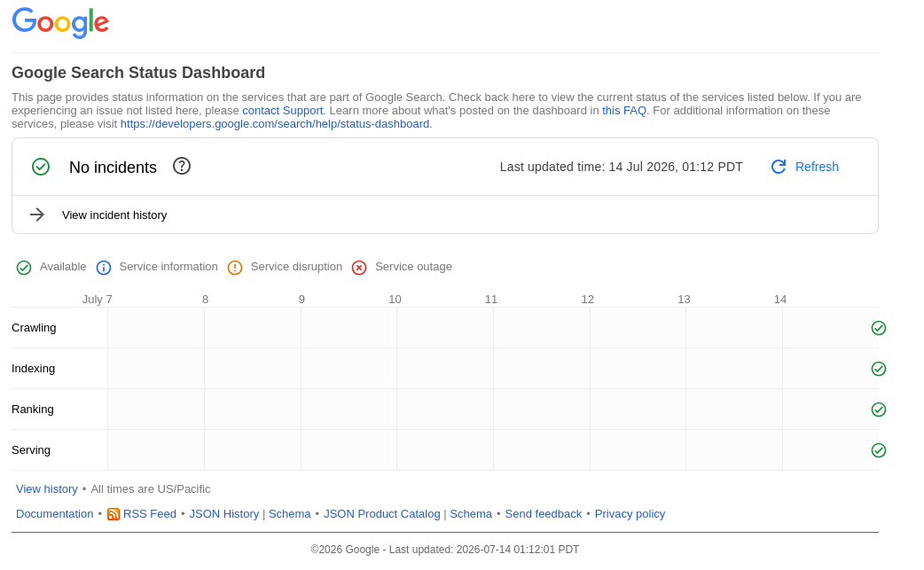Open the JSON History link
The width and height of the screenshot is (924, 570).
point(224,513)
